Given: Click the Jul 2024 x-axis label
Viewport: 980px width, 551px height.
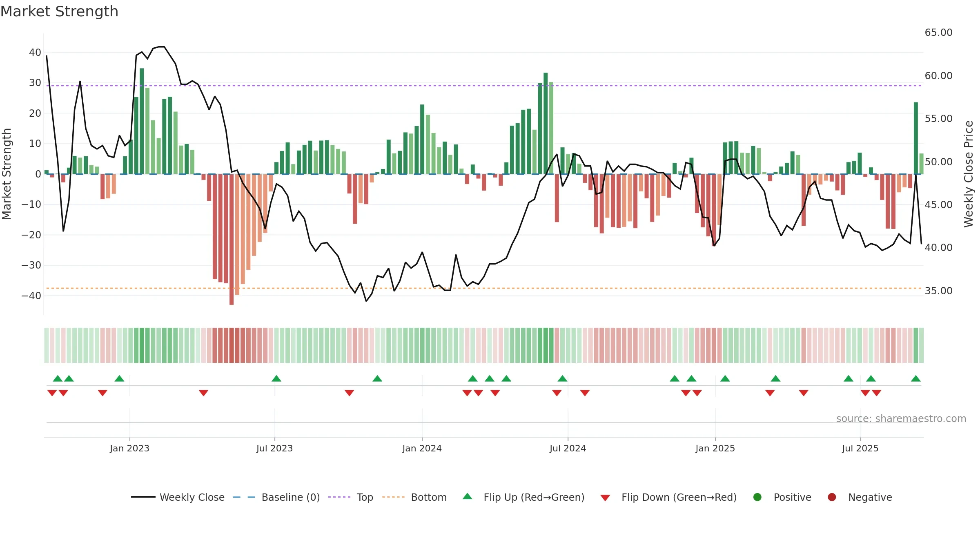Looking at the screenshot, I should [568, 448].
